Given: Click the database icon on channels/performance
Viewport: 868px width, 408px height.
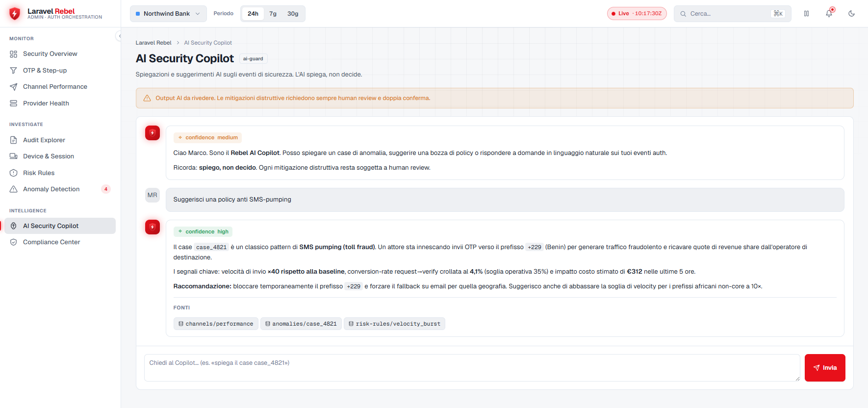Looking at the screenshot, I should point(181,324).
